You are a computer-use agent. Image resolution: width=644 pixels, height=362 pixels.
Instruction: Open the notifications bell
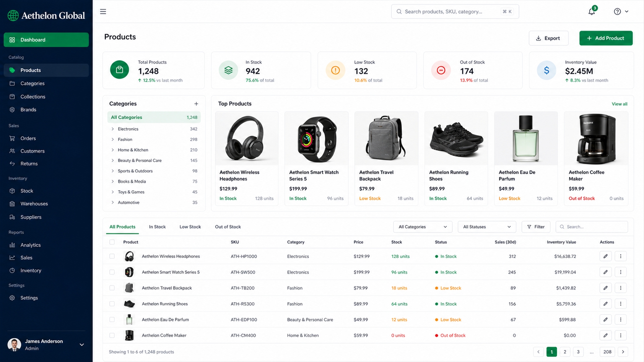click(x=592, y=12)
